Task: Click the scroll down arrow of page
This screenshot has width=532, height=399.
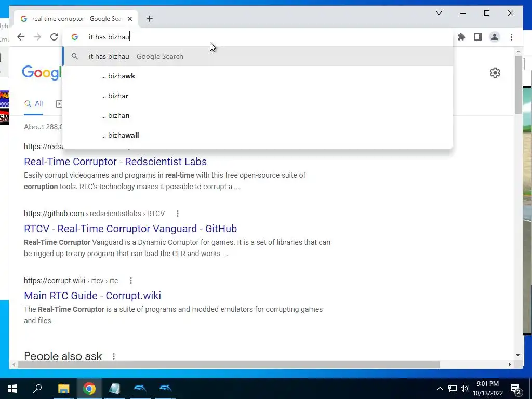Action: coord(518,355)
